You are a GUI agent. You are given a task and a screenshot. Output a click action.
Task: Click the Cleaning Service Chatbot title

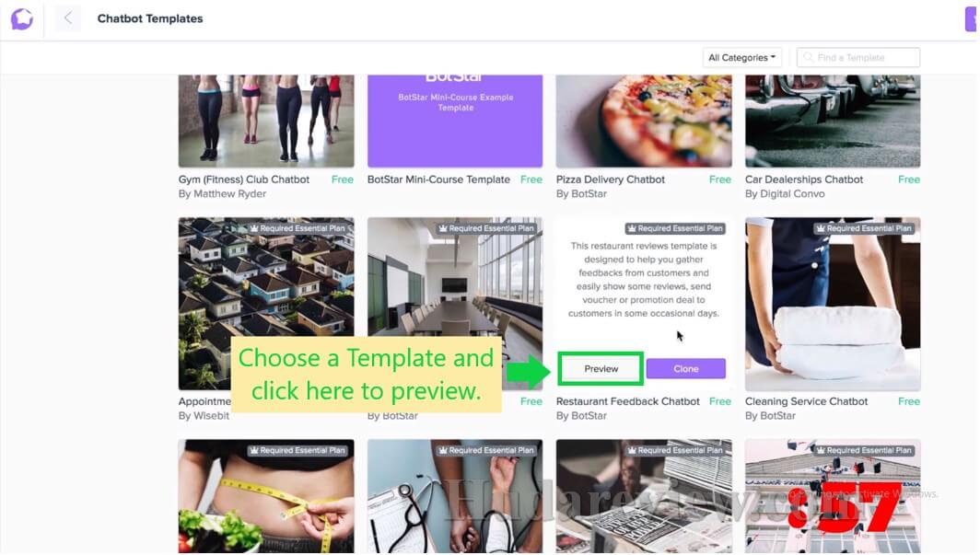coord(806,401)
